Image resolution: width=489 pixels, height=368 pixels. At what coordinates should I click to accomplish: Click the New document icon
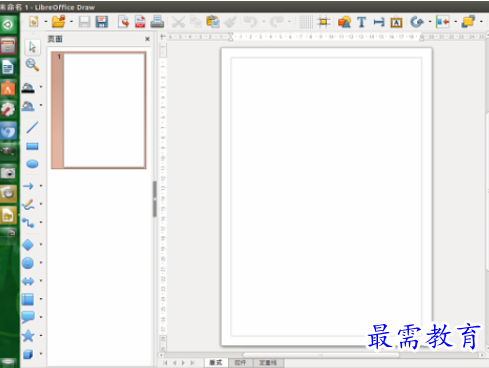click(34, 22)
